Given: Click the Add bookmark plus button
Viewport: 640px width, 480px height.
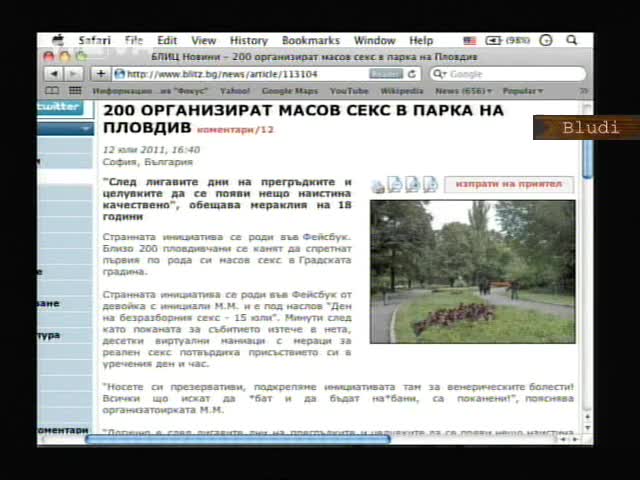Looking at the screenshot, I should click(x=100, y=74).
